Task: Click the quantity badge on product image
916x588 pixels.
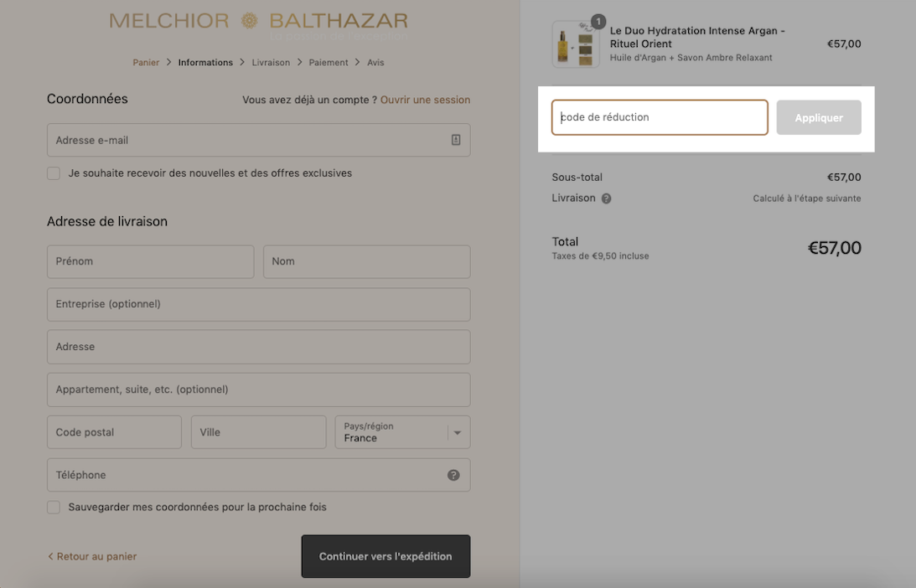Action: [x=598, y=22]
